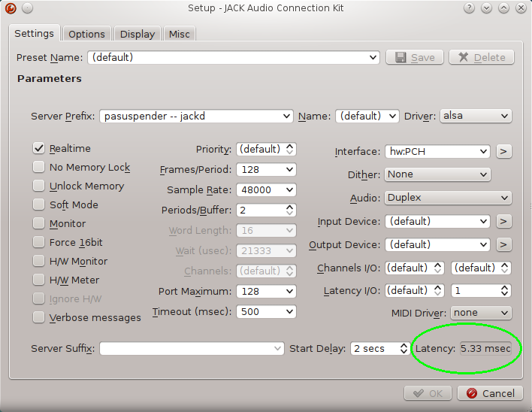The height and width of the screenshot is (412, 532).
Task: Click the Preset Name input field
Action: (233, 57)
